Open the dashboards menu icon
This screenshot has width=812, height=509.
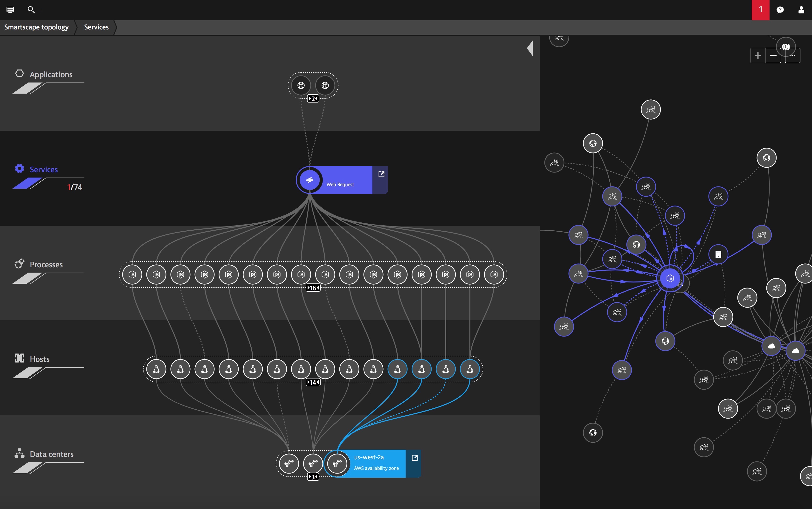(x=10, y=10)
